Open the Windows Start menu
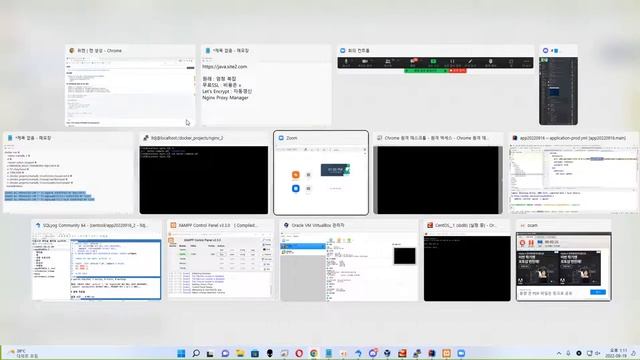The height and width of the screenshot is (360, 640). (x=181, y=353)
